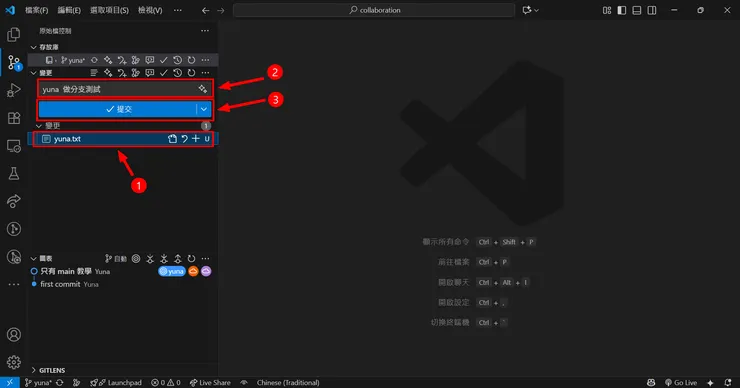Open the GitLens Inspect activity icon
The height and width of the screenshot is (388, 740).
14,257
